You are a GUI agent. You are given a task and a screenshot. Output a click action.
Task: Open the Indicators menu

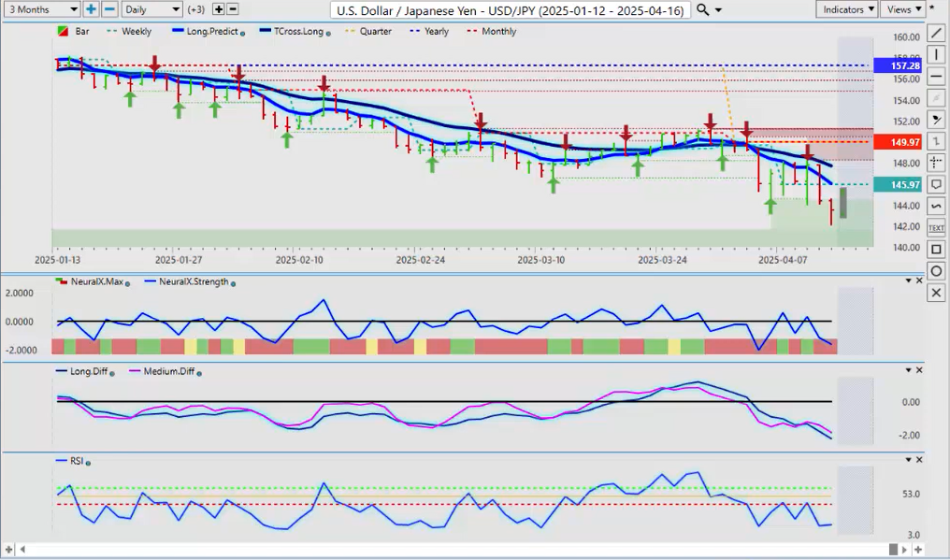[846, 9]
